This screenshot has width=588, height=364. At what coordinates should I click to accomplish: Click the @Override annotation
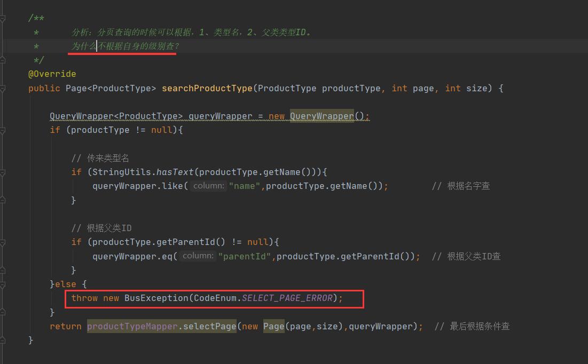point(52,74)
